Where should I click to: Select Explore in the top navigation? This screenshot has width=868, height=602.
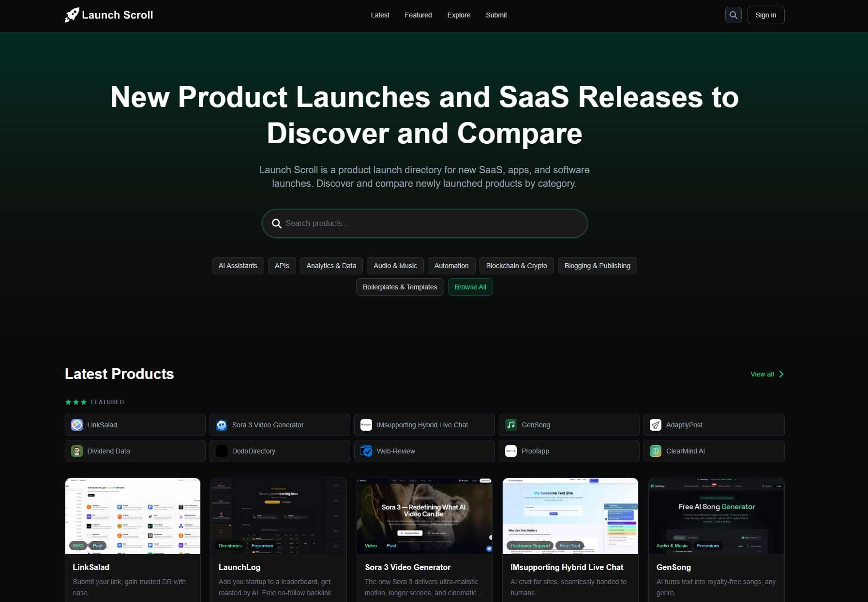click(x=458, y=15)
